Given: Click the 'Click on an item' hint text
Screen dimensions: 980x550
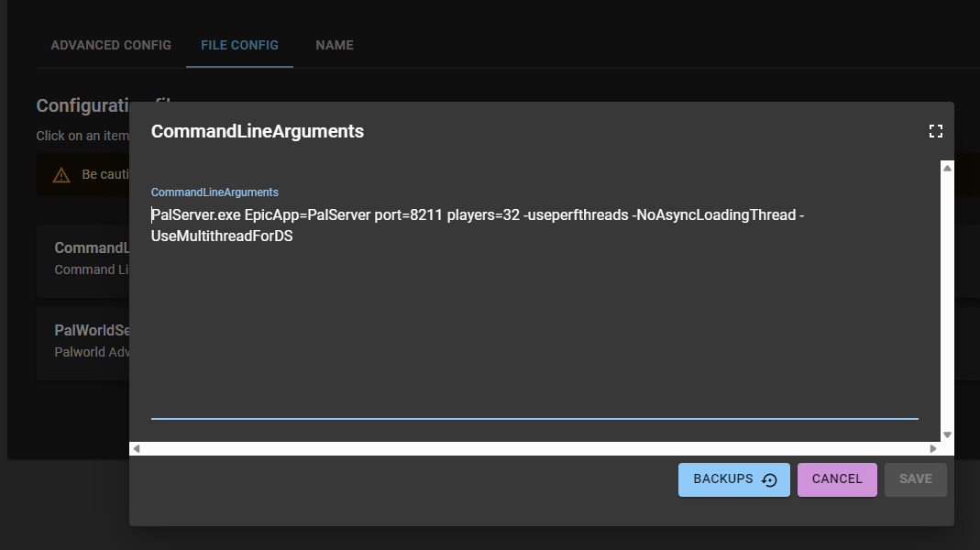Looking at the screenshot, I should tap(83, 136).
